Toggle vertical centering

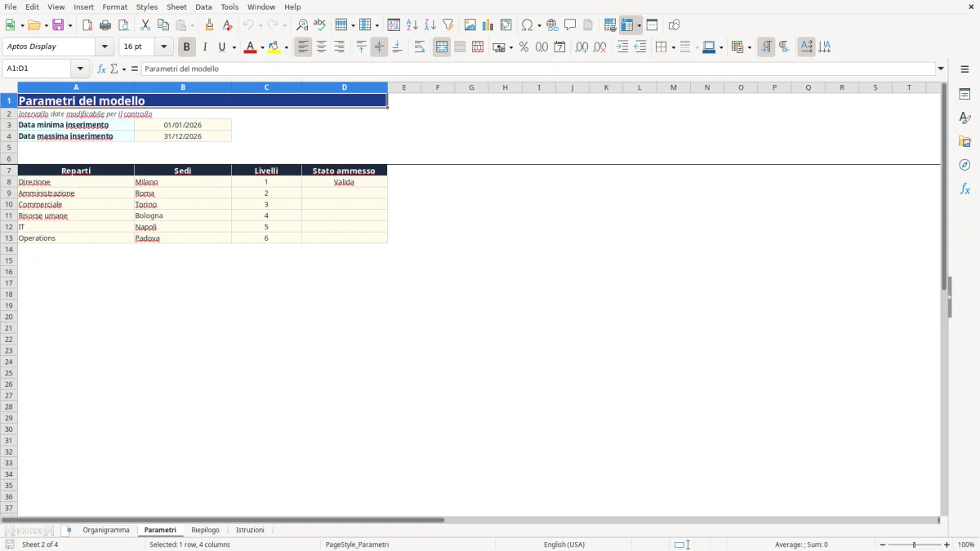[379, 47]
